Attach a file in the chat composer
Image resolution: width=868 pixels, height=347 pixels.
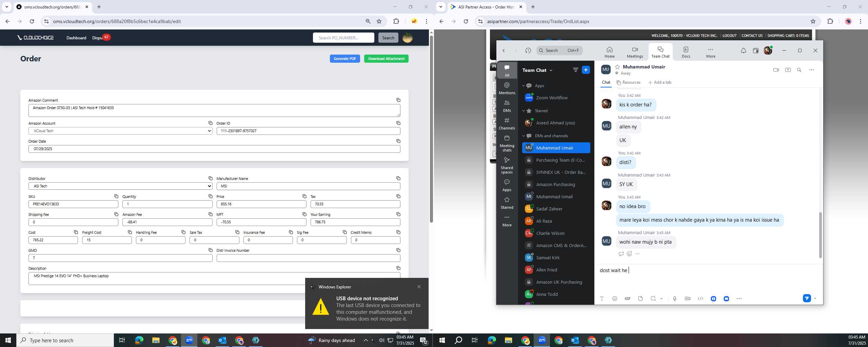click(640, 299)
